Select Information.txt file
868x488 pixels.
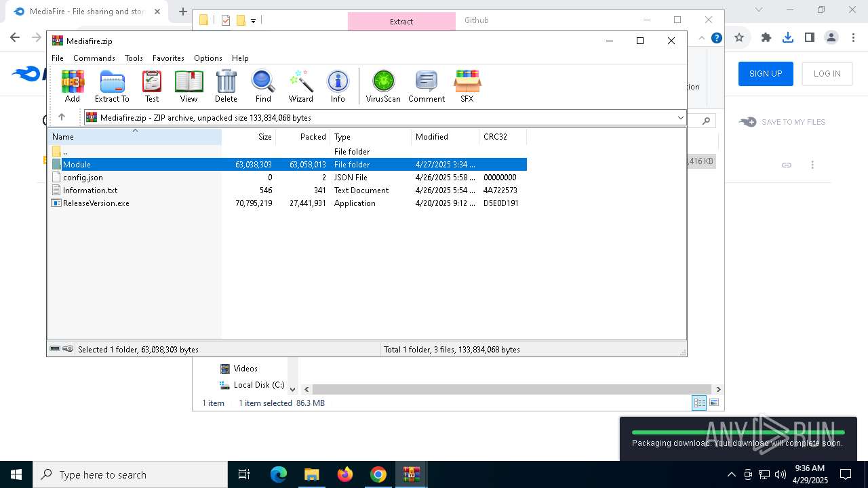(90, 190)
